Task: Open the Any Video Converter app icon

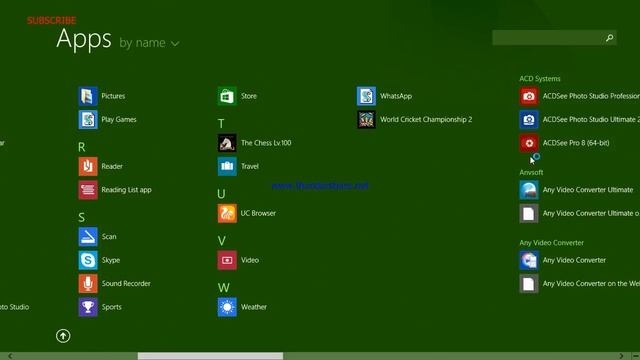Action: [529, 260]
